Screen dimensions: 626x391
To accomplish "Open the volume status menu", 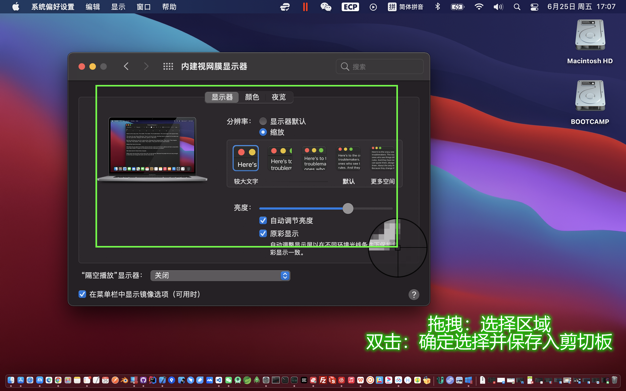I will tap(498, 7).
